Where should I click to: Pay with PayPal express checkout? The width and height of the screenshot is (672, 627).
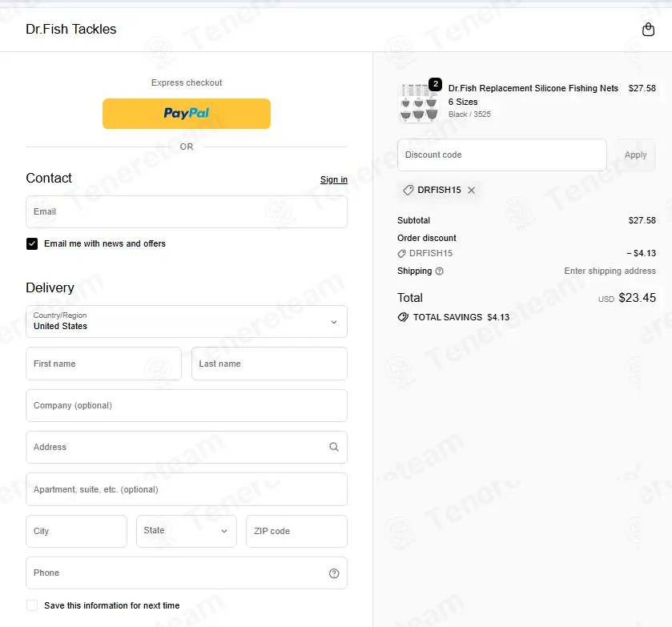(187, 114)
